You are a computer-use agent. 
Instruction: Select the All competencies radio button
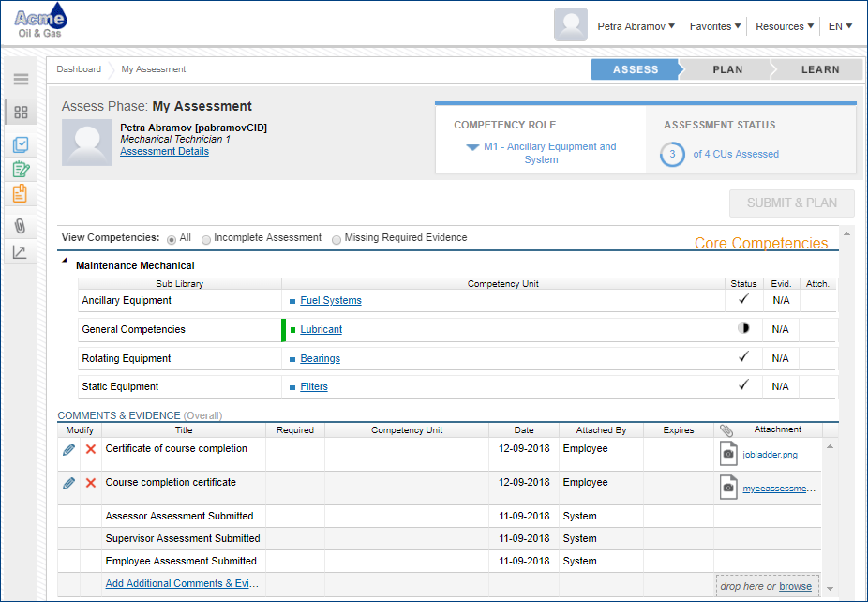click(172, 240)
